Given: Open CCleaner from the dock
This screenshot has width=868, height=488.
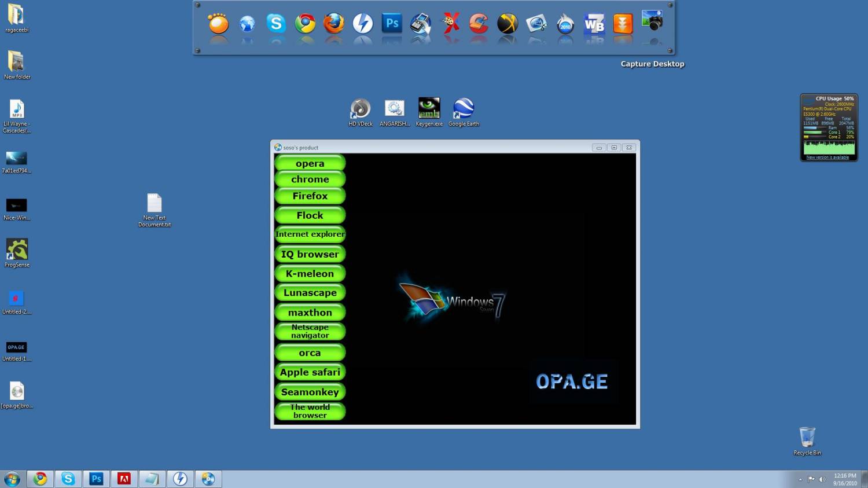Looking at the screenshot, I should pos(479,24).
